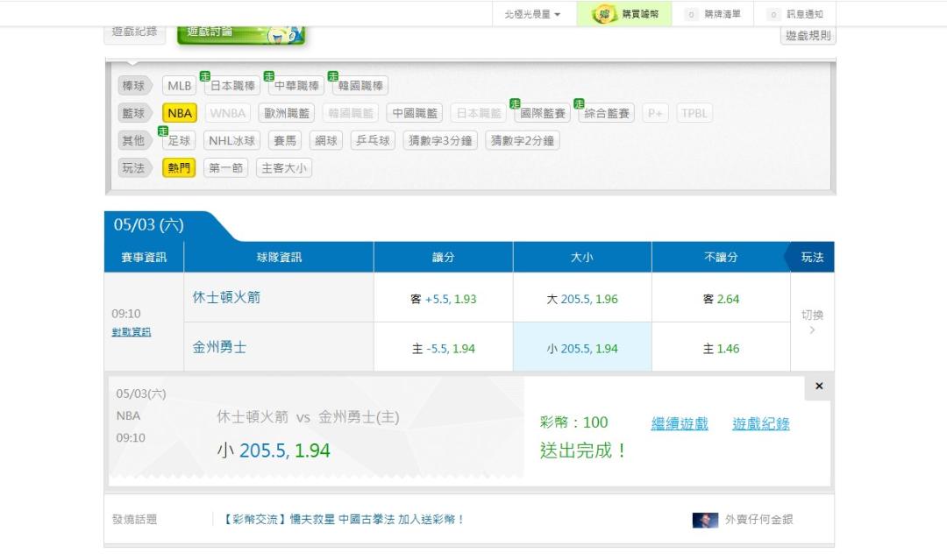Click the P+ league filter
947x560 pixels.
tap(655, 113)
